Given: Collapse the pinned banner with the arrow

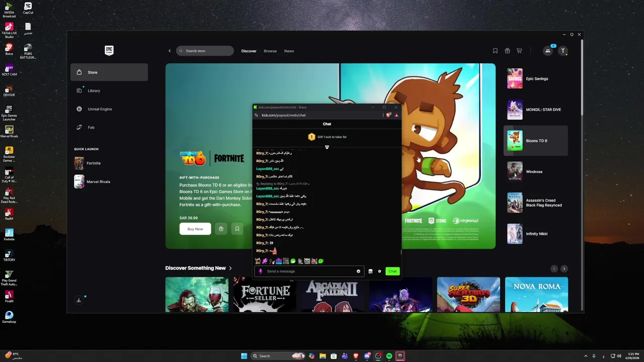Looking at the screenshot, I should tap(327, 147).
